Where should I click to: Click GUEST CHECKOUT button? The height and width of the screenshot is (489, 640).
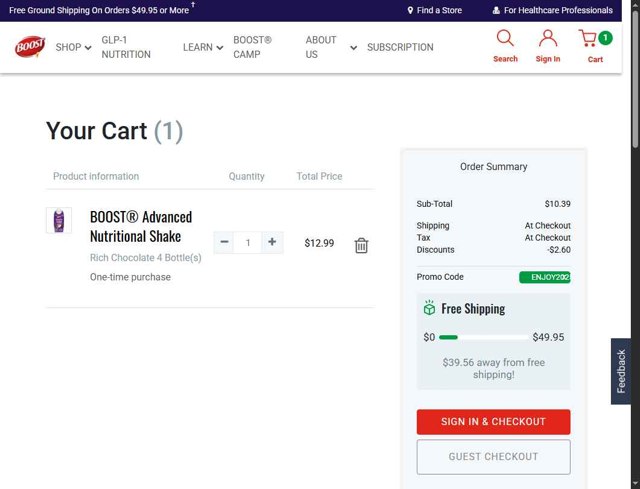click(493, 457)
